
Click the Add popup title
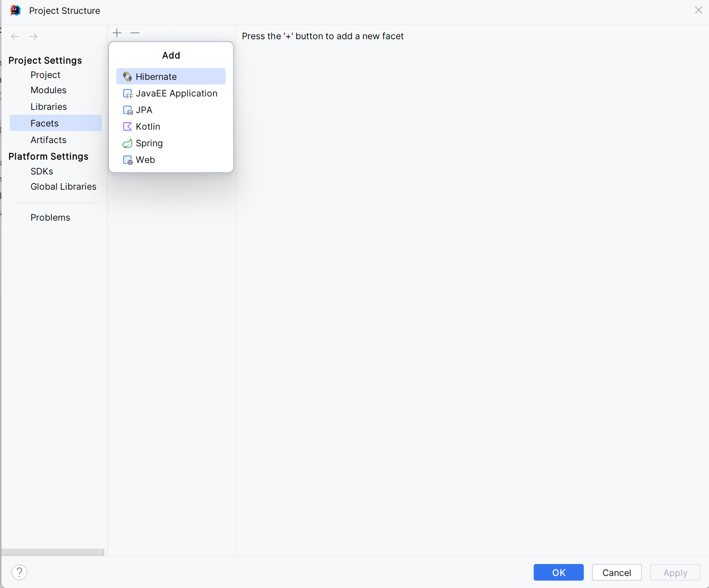pos(171,55)
